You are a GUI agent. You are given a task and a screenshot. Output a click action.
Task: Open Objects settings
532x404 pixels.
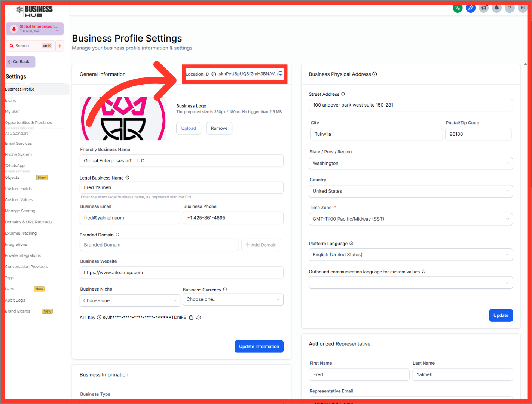point(12,177)
